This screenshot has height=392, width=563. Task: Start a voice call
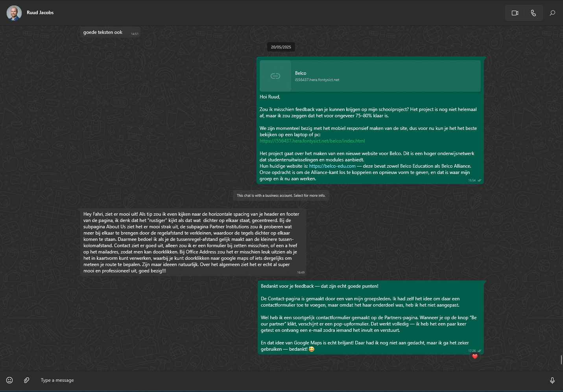533,13
